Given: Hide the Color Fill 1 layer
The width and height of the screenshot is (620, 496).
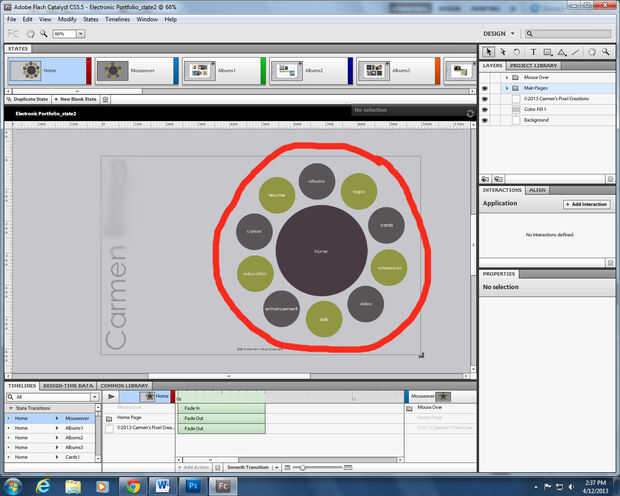Looking at the screenshot, I should pyautogui.click(x=485, y=110).
